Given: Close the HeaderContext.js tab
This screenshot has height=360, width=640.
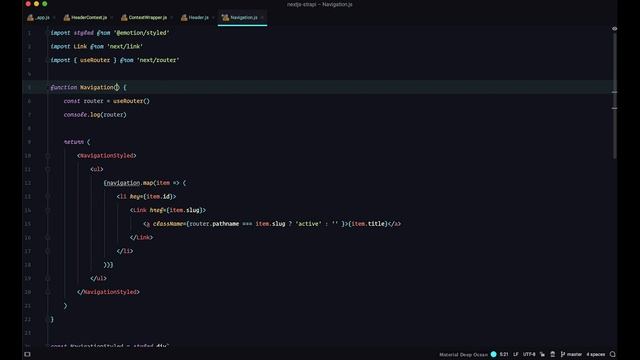Looking at the screenshot, I should pos(112,18).
